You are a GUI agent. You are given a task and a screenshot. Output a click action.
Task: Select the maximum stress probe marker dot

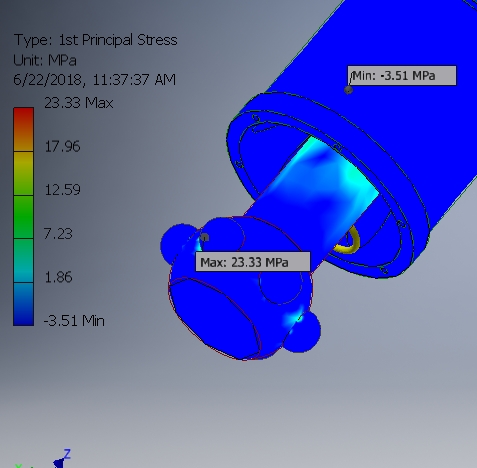tap(204, 238)
